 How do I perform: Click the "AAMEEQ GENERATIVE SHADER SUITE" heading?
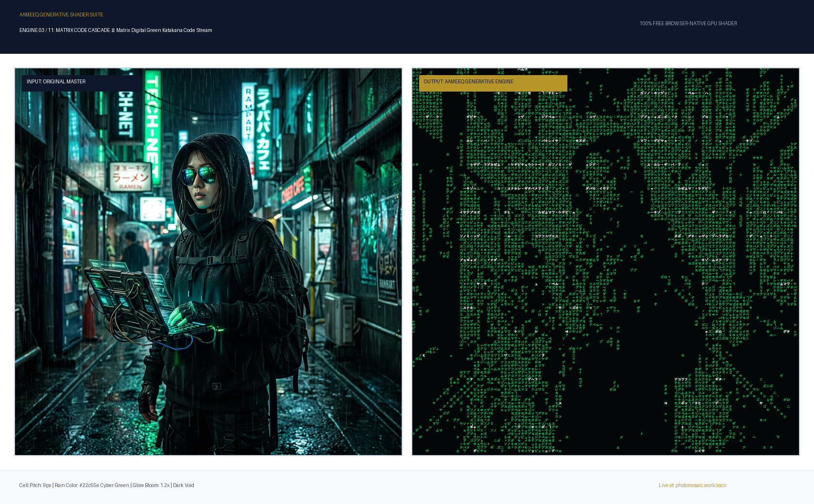(x=62, y=15)
